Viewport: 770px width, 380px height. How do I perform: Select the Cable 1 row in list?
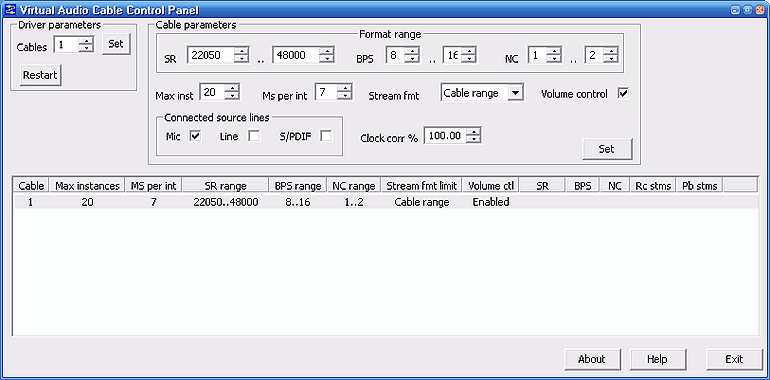pos(386,202)
